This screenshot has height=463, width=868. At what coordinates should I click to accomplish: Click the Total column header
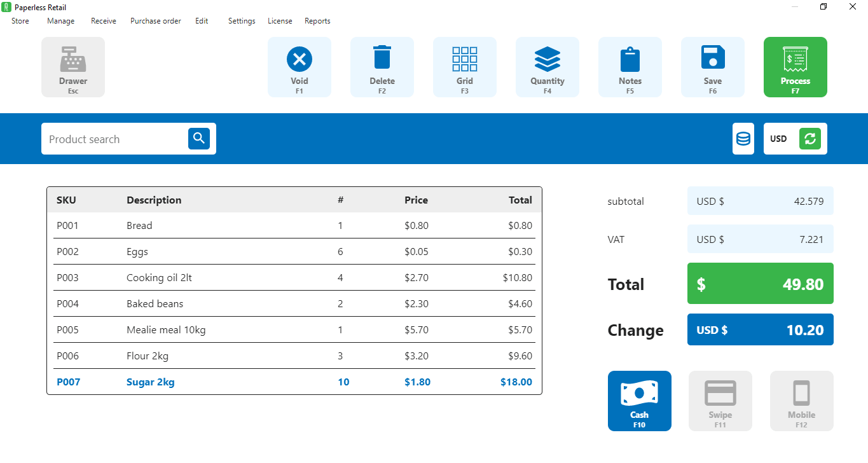pyautogui.click(x=520, y=200)
